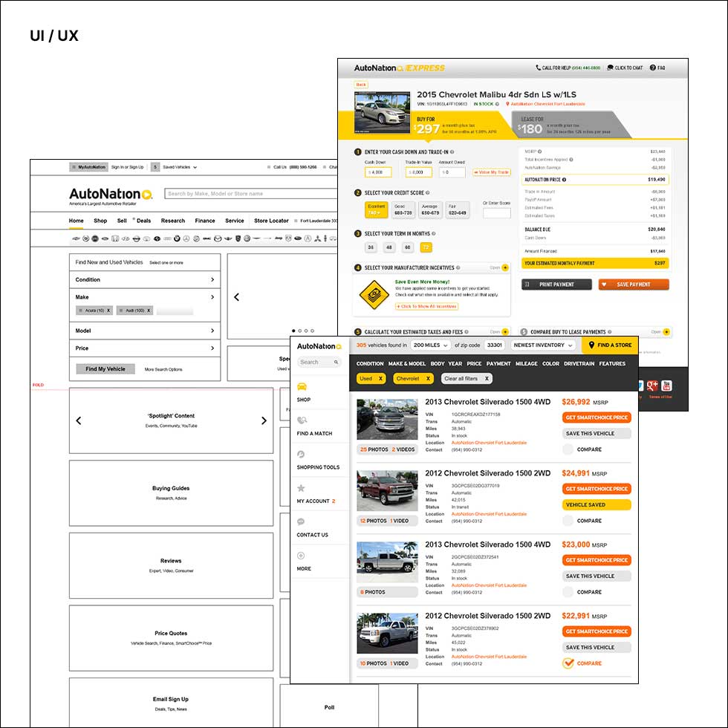Viewport: 728px width, 728px height.
Task: Click the Cash Down input field
Action: [378, 172]
